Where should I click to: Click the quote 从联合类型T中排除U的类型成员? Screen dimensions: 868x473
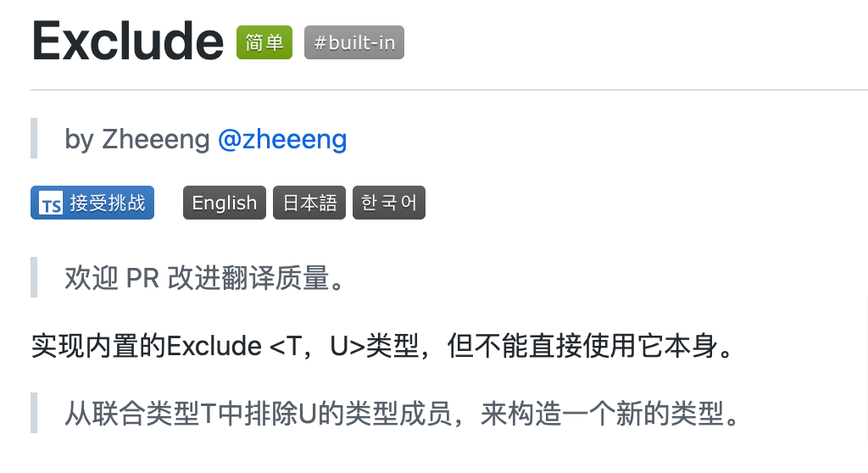click(x=403, y=413)
